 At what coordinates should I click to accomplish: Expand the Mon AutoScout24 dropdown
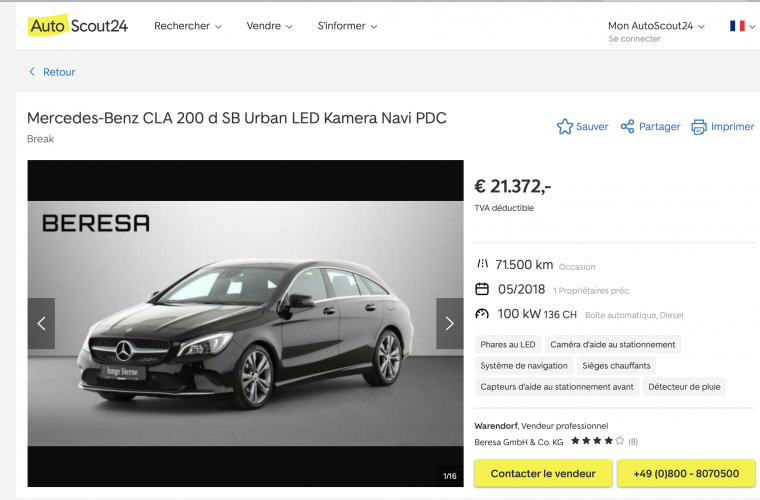(656, 26)
